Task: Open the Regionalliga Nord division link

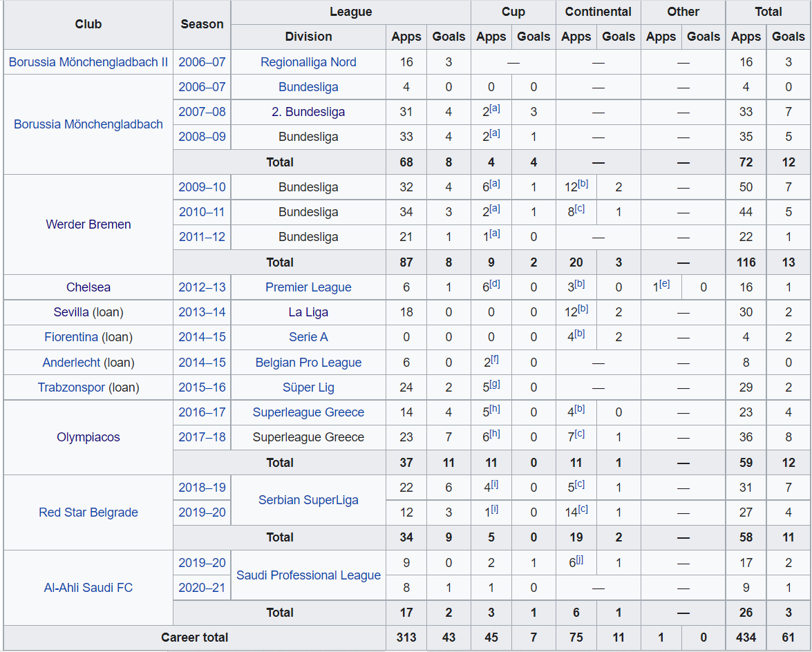Action: (x=308, y=62)
